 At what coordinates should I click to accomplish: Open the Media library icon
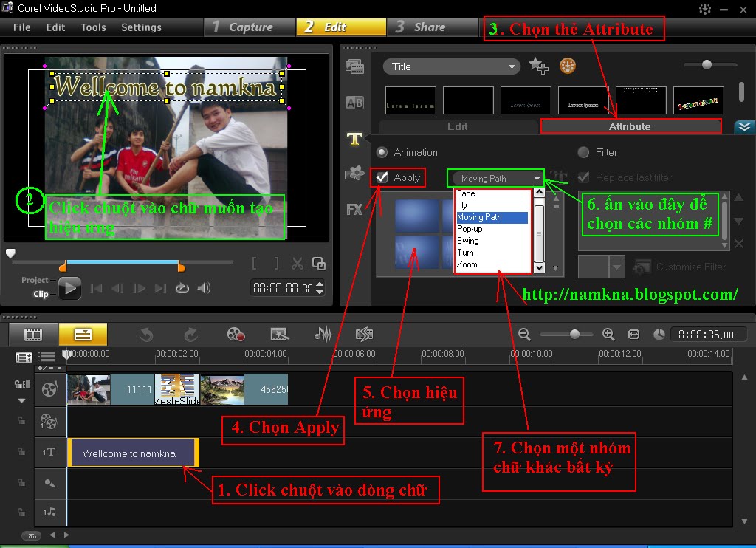click(x=354, y=66)
